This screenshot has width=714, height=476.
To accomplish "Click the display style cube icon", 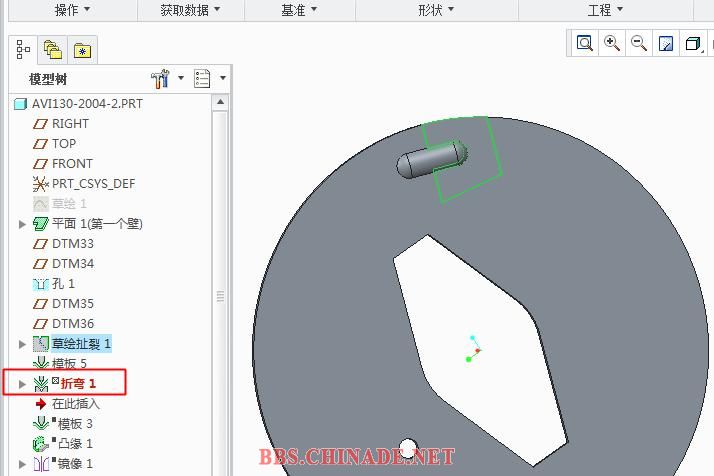I will [692, 44].
